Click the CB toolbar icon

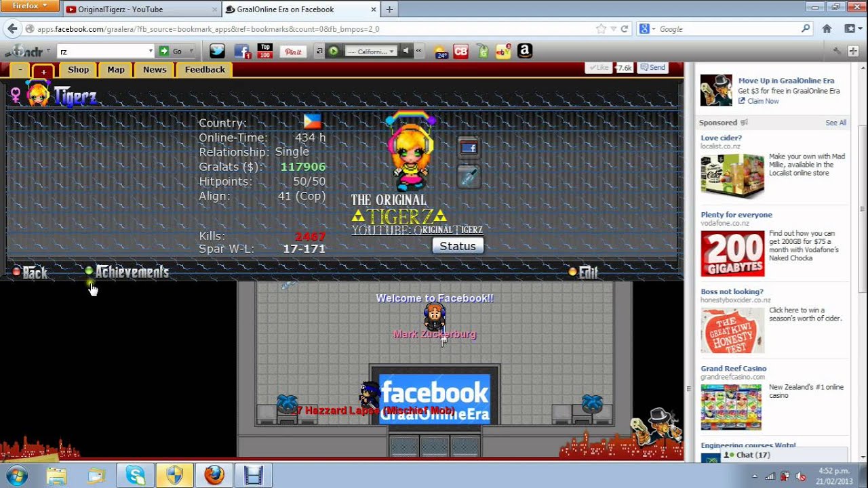click(461, 52)
